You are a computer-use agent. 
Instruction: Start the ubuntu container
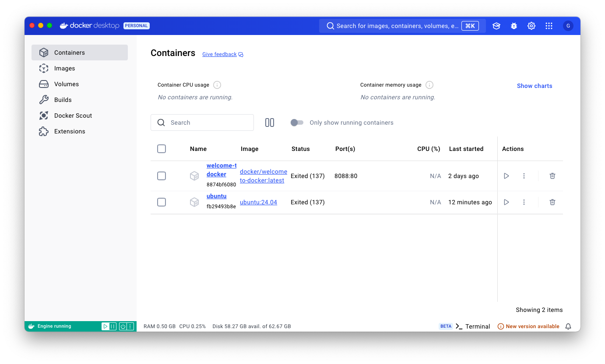pos(507,202)
